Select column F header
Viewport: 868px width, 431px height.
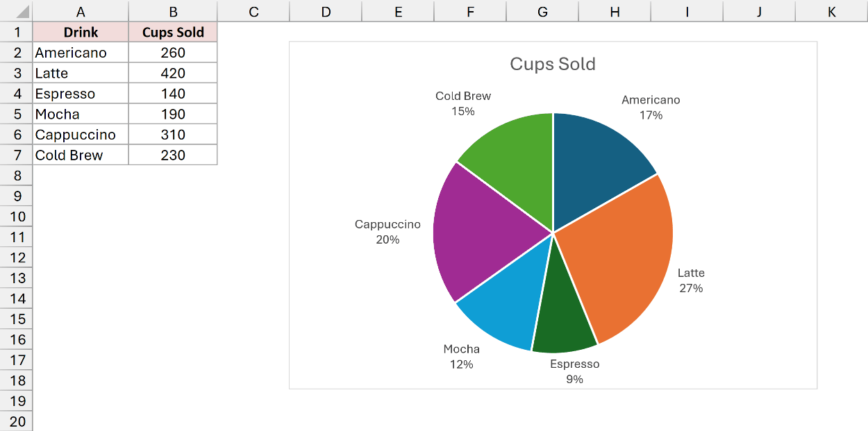pyautogui.click(x=470, y=11)
